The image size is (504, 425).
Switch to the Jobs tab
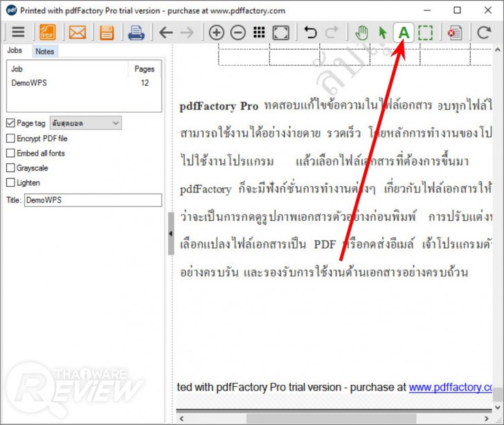[15, 51]
